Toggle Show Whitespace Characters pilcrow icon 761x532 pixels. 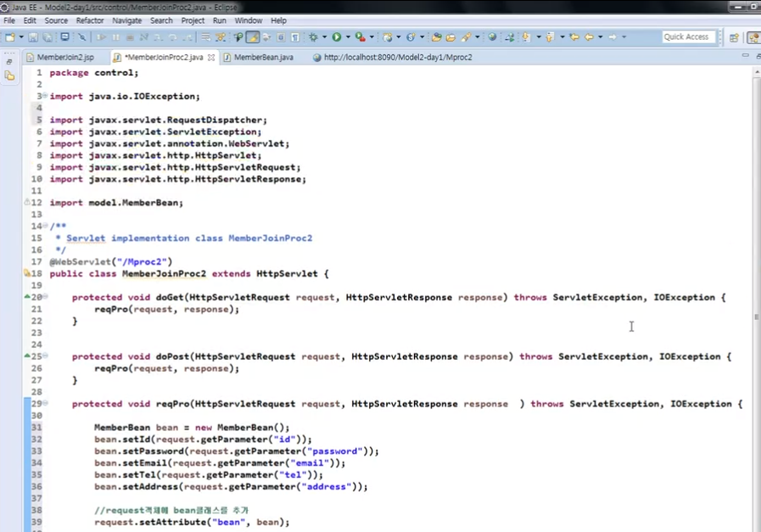point(295,36)
